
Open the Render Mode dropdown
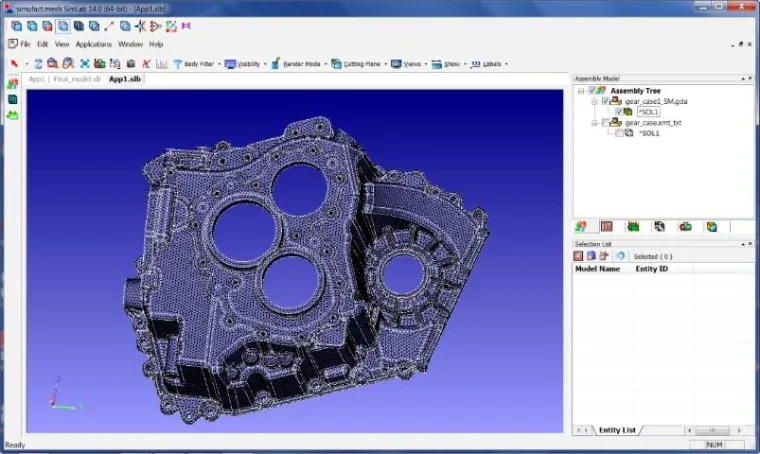(301, 63)
